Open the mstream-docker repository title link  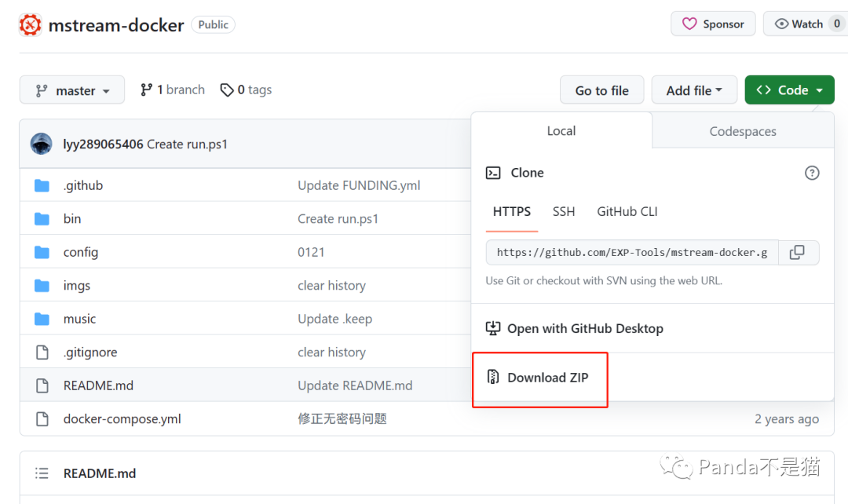click(116, 25)
